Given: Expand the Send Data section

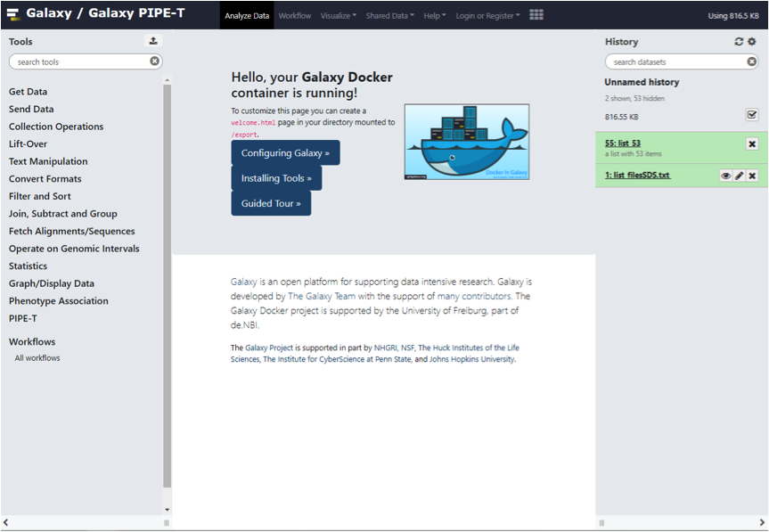Looking at the screenshot, I should [x=31, y=109].
